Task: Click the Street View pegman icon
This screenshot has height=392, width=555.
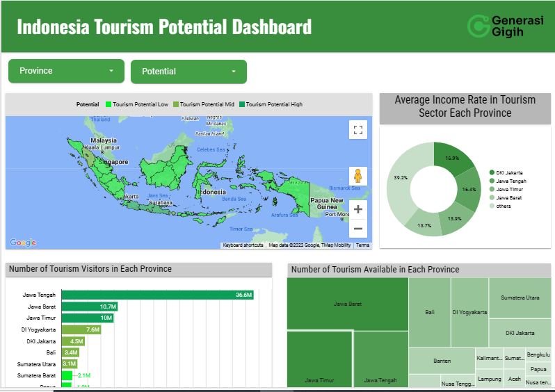Action: pos(358,176)
